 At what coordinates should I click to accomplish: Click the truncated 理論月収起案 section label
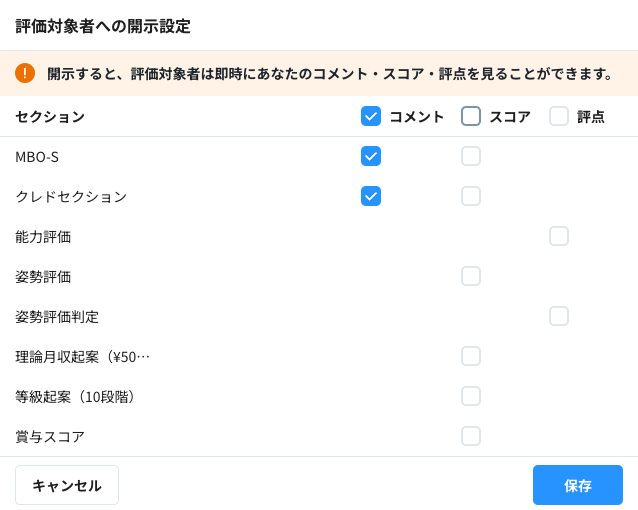[82, 357]
